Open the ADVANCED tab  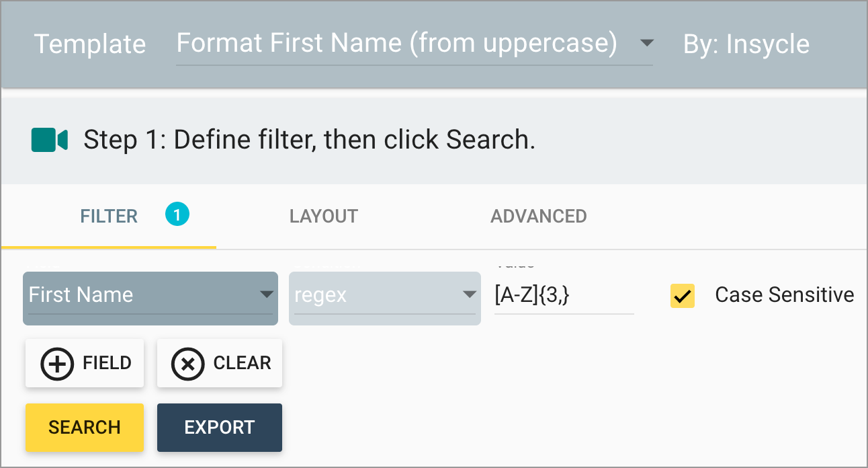click(x=538, y=216)
